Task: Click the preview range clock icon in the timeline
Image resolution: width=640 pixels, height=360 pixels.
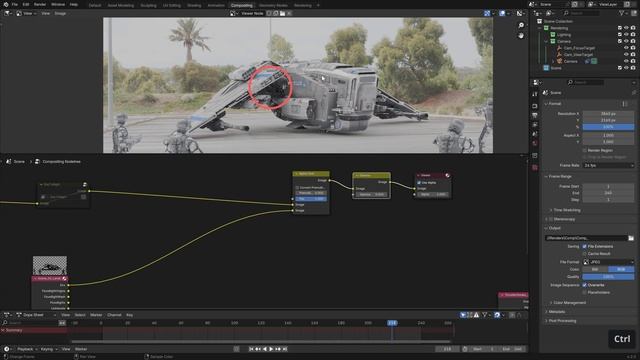Action: pyautogui.click(x=465, y=349)
